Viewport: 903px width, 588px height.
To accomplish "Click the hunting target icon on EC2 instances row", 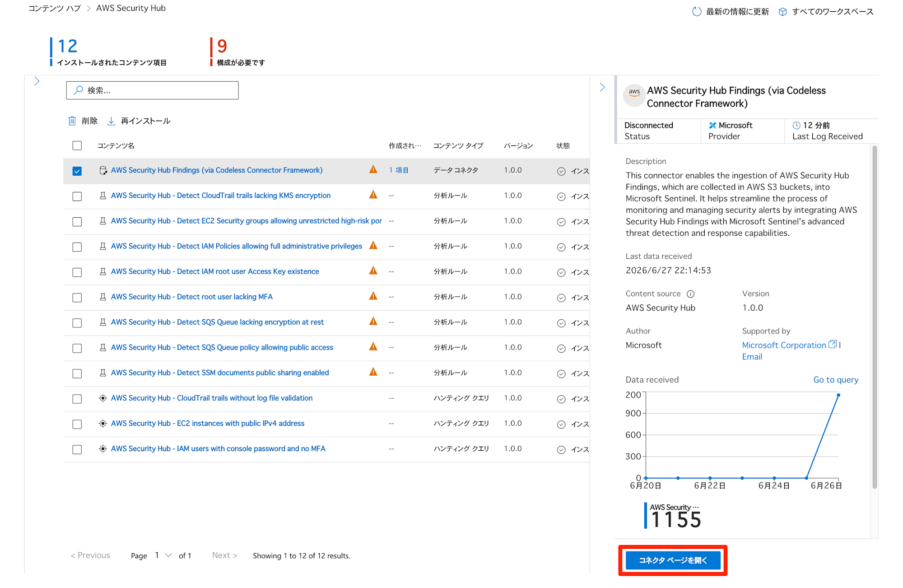I will tap(103, 423).
